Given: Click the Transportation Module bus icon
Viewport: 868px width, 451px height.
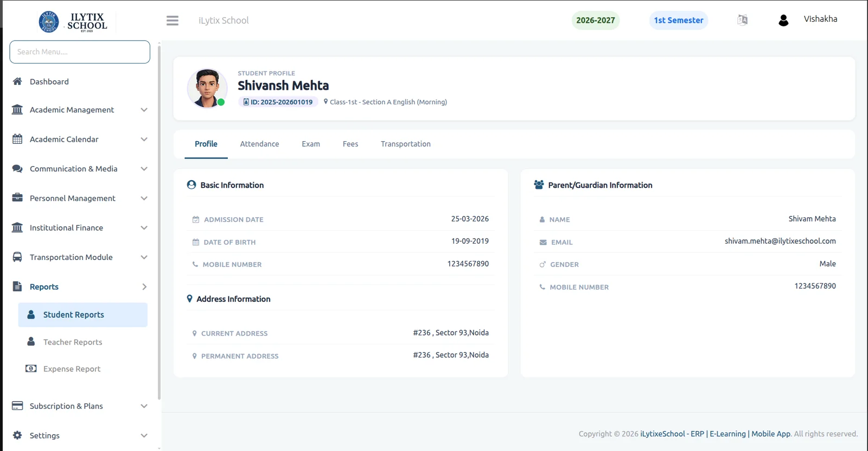Looking at the screenshot, I should click(x=17, y=257).
